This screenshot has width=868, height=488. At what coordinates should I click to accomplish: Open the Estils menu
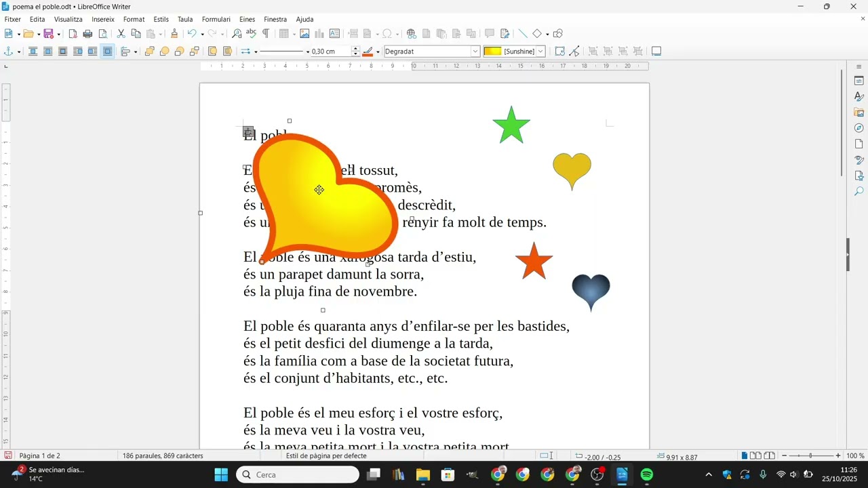[x=161, y=20]
